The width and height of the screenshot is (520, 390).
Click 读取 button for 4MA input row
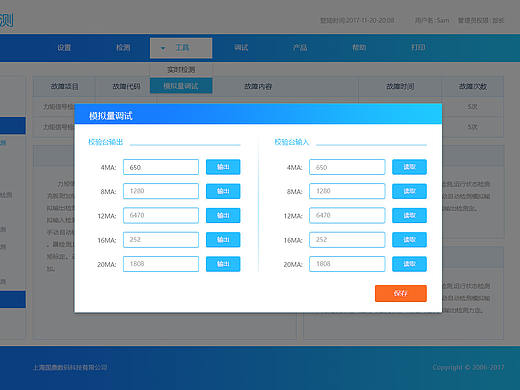pos(409,167)
